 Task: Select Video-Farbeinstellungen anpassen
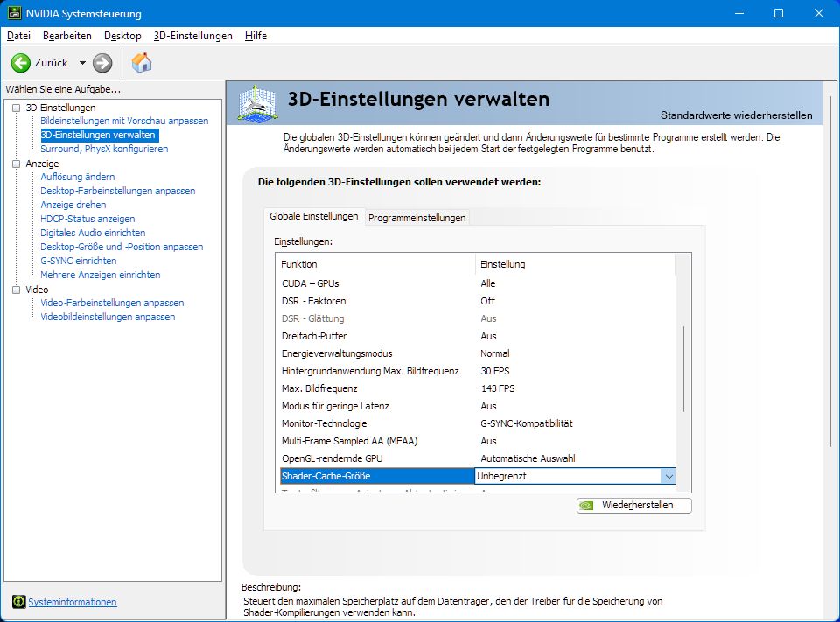point(113,303)
